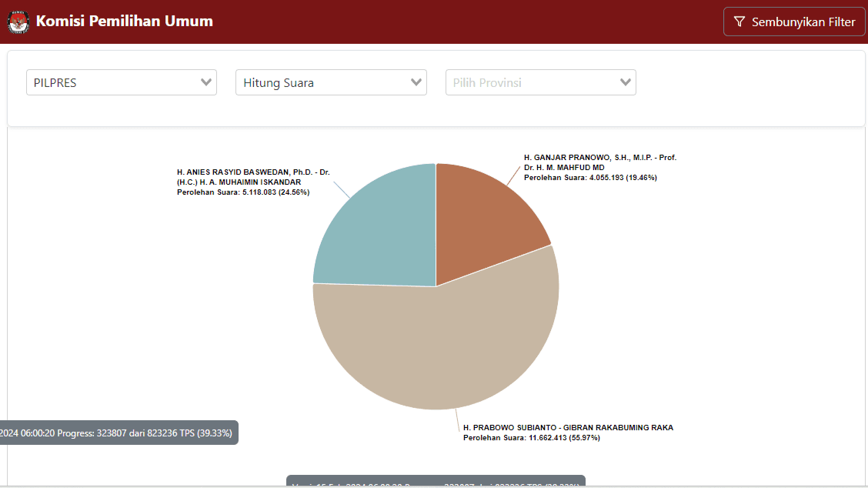This screenshot has width=868, height=488.
Task: Click the chevron arrow on Pilih Provinsi
Action: (x=626, y=82)
